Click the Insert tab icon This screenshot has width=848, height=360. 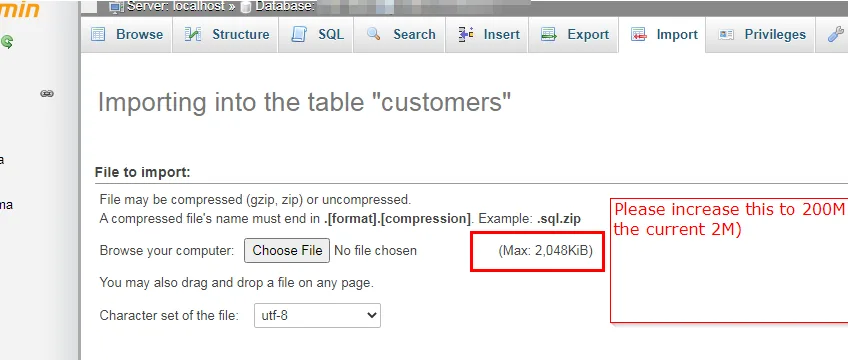(x=466, y=34)
